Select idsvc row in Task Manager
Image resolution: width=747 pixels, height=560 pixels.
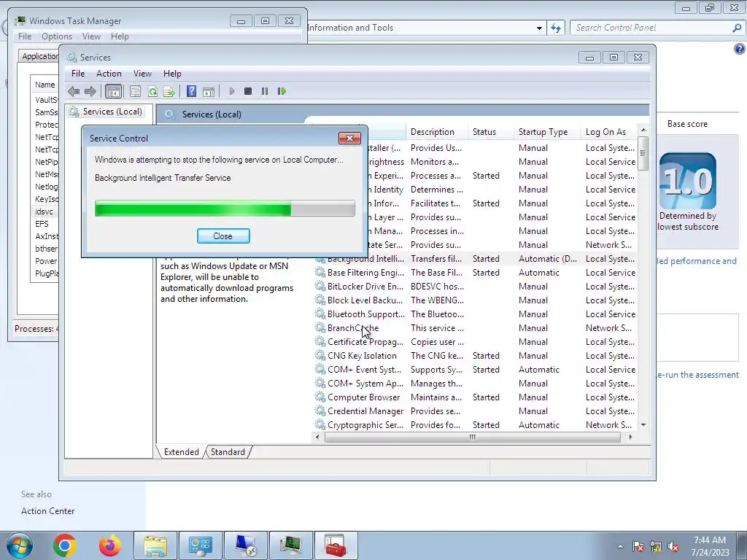point(44,211)
